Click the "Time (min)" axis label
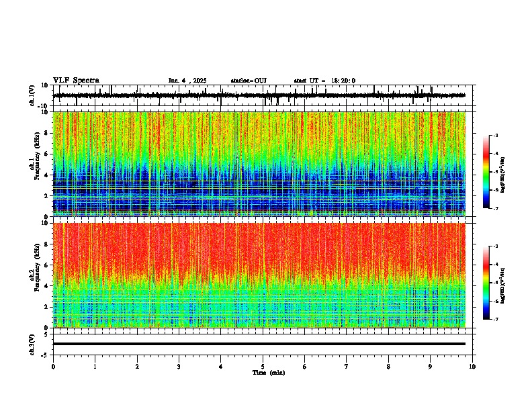Screen dimensions: 532x411 click(269, 373)
